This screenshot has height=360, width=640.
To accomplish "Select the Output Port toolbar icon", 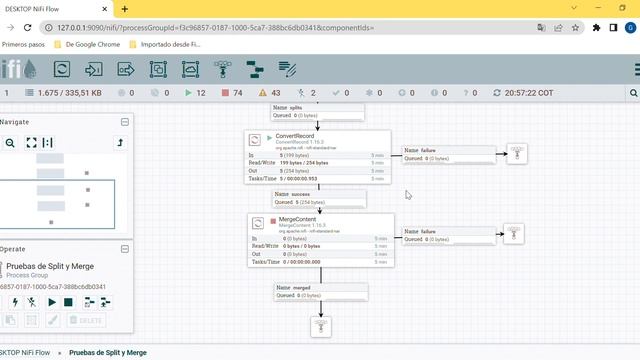I will click(x=126, y=69).
